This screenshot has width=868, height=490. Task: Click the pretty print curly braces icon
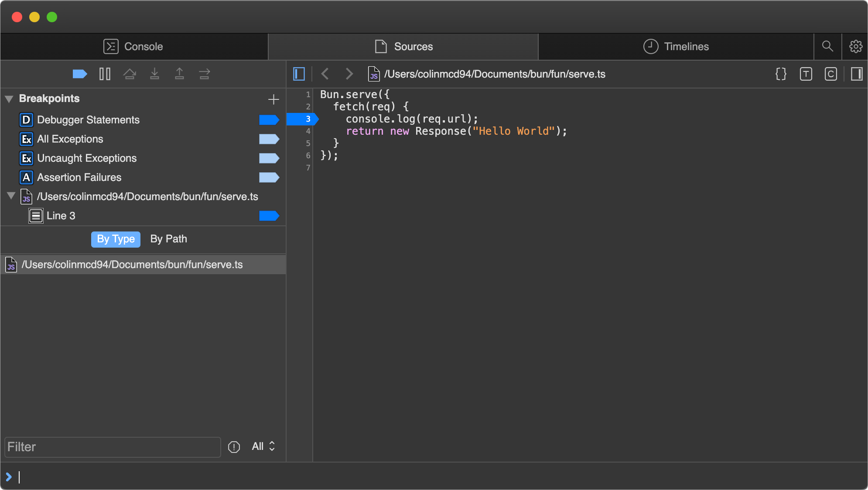pyautogui.click(x=781, y=74)
